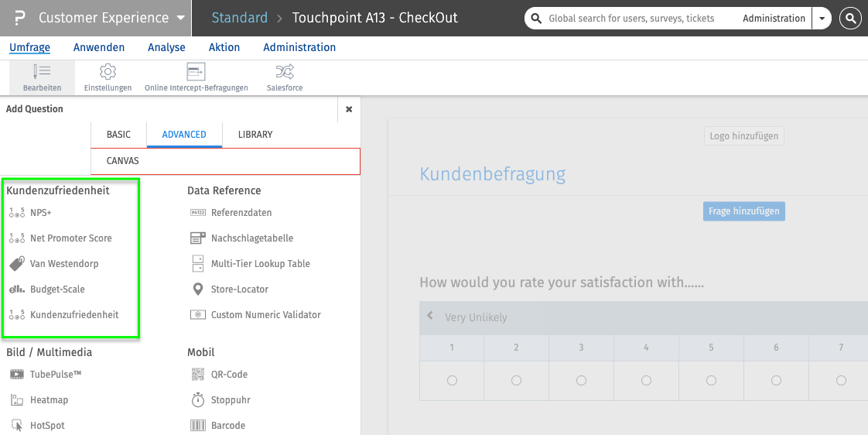Add a Store-Locator question

click(x=240, y=289)
